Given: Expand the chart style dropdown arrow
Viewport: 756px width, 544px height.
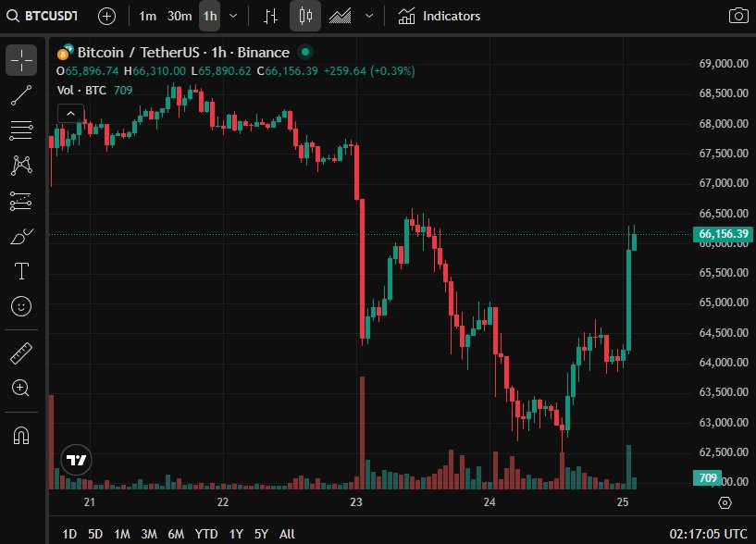Looking at the screenshot, I should point(369,16).
